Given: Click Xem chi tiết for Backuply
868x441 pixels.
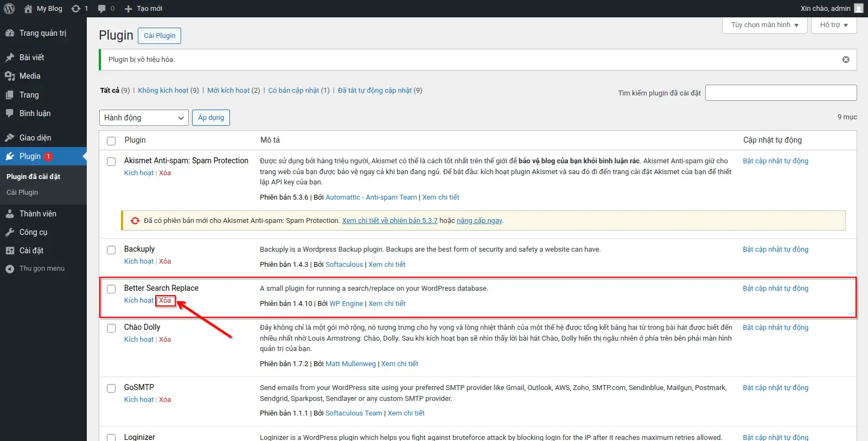Looking at the screenshot, I should (387, 265).
